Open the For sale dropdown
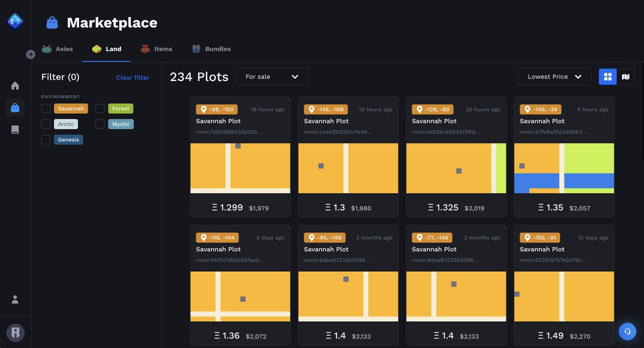Screen dimensions: 644x348 272,77
